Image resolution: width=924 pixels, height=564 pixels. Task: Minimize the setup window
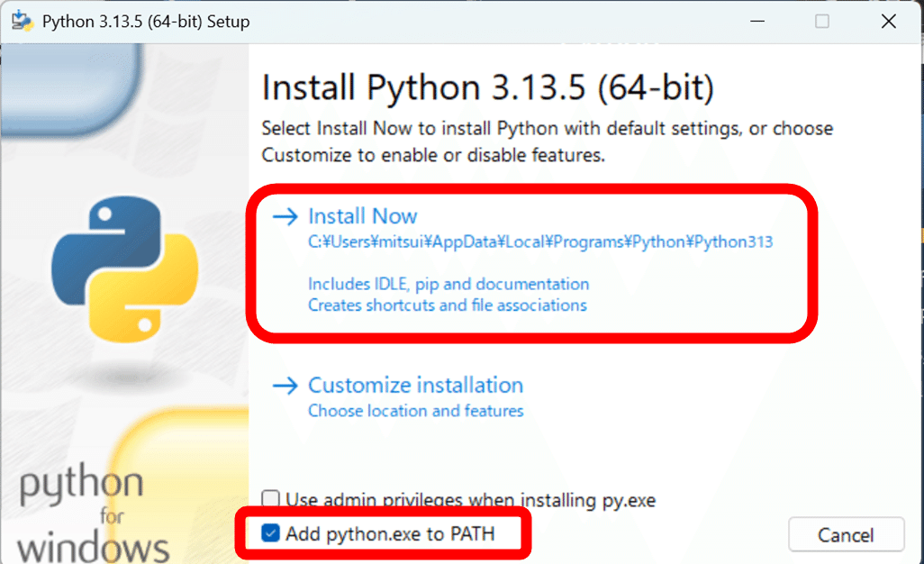coord(757,20)
